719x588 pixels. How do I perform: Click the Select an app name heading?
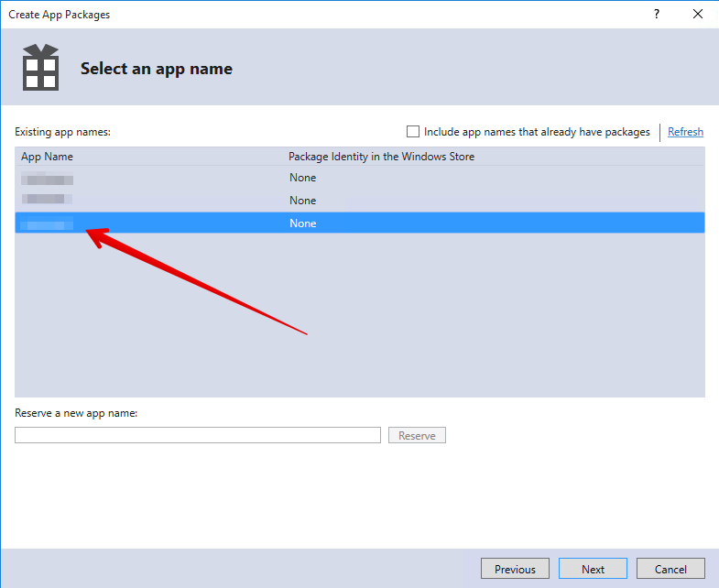(157, 69)
